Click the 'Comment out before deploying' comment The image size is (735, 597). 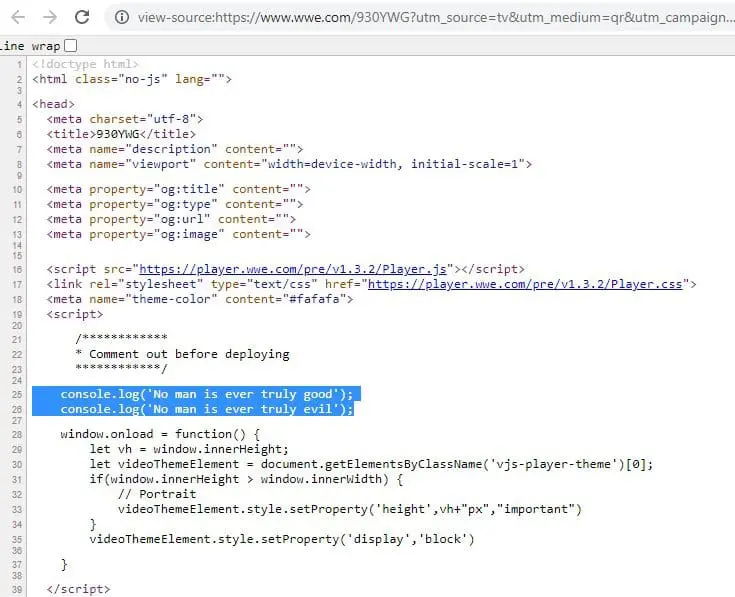pyautogui.click(x=188, y=353)
